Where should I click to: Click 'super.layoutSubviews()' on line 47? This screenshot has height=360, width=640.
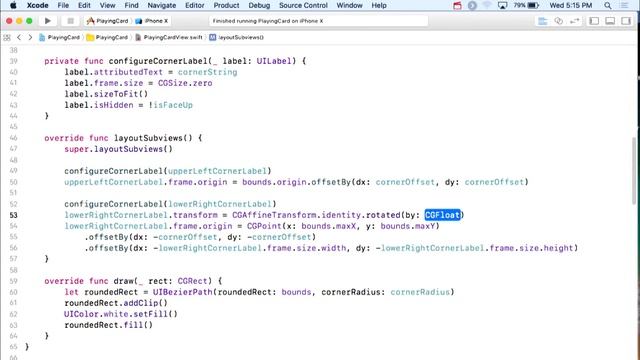click(x=118, y=149)
